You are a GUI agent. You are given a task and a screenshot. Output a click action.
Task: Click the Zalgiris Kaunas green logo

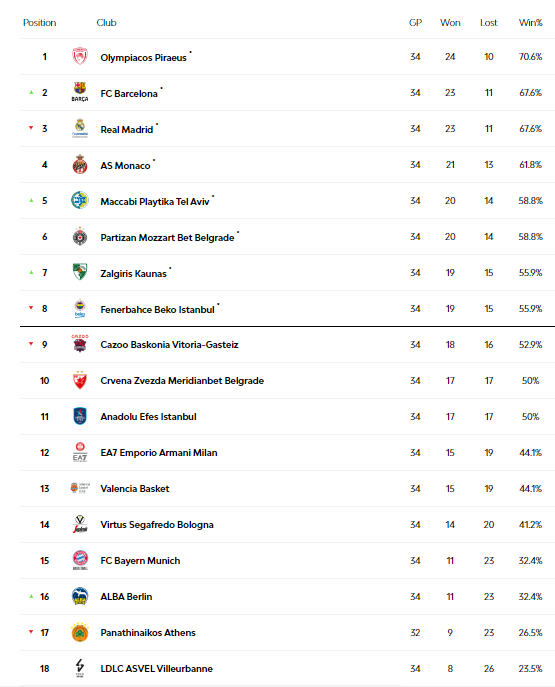(x=80, y=272)
